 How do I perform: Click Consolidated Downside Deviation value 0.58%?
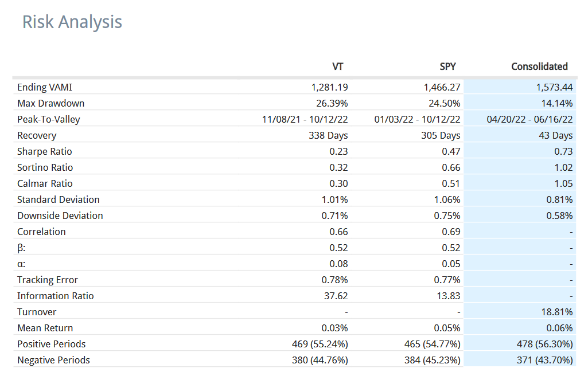point(559,216)
